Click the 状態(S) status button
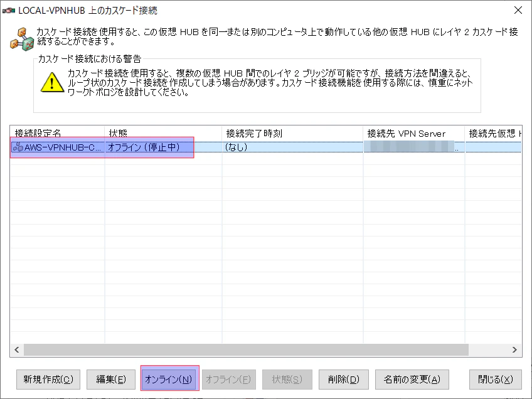This screenshot has height=399, width=532. click(287, 380)
